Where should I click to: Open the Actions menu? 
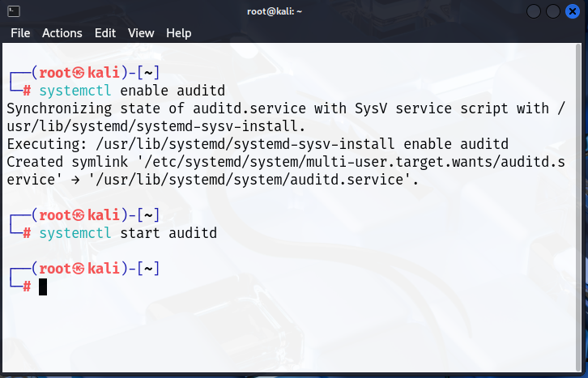click(62, 33)
